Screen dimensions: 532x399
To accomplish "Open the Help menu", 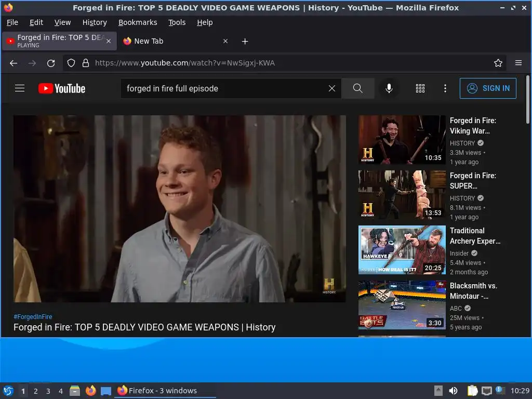I will coord(205,22).
